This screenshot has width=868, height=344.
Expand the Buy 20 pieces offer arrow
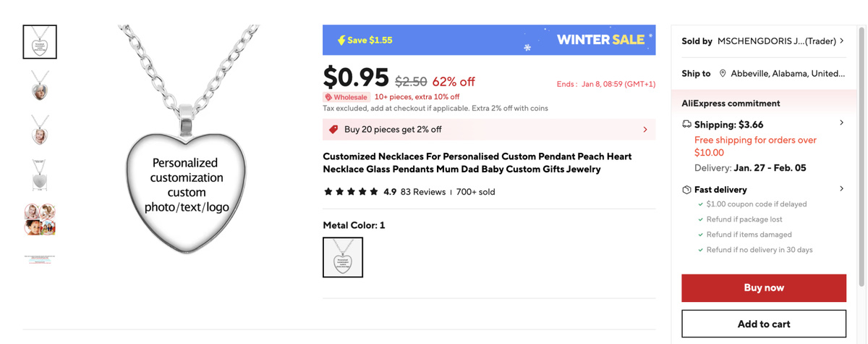click(x=645, y=130)
